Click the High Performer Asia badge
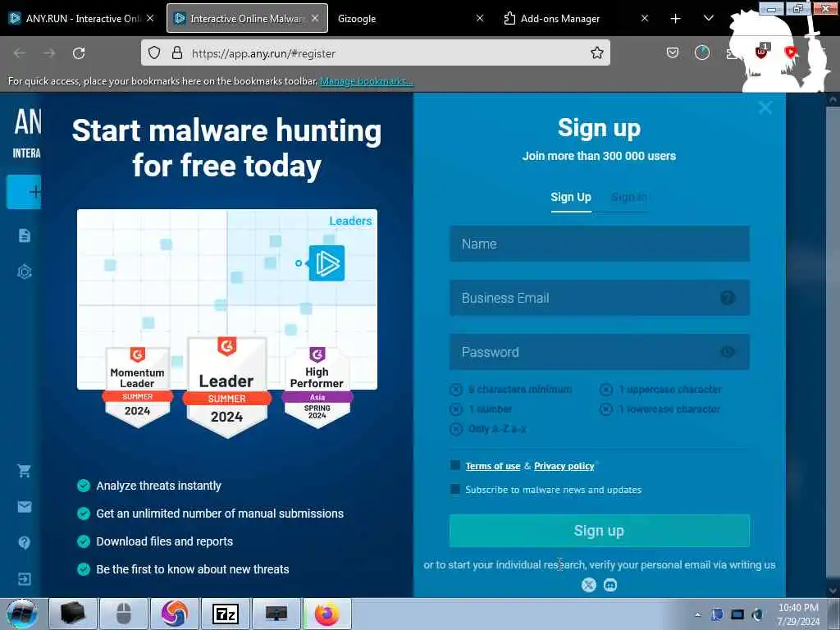Image resolution: width=840 pixels, height=630 pixels. coord(317,387)
